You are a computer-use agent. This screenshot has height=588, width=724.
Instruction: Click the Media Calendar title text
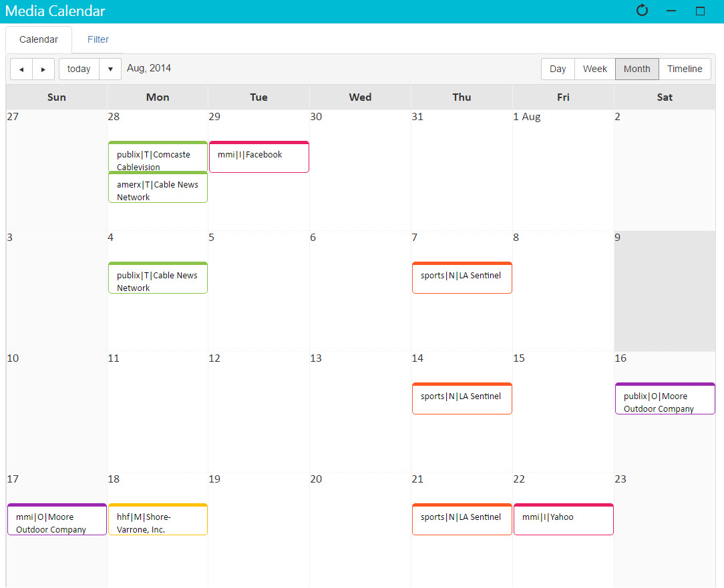55,11
